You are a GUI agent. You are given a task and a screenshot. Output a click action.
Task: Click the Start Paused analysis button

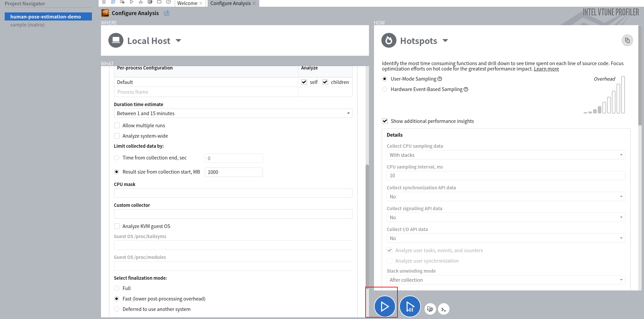(x=410, y=306)
